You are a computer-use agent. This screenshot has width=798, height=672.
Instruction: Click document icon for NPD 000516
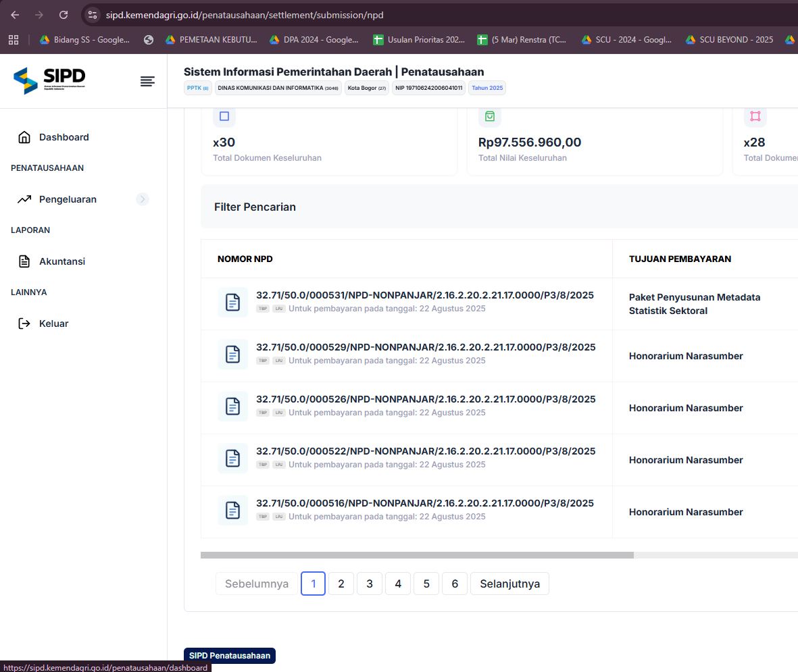(x=232, y=510)
